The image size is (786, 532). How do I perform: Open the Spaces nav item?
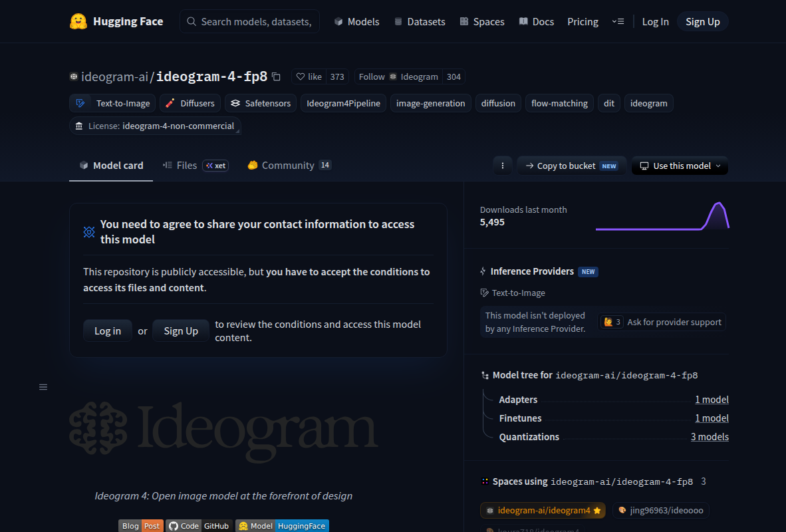click(x=482, y=21)
